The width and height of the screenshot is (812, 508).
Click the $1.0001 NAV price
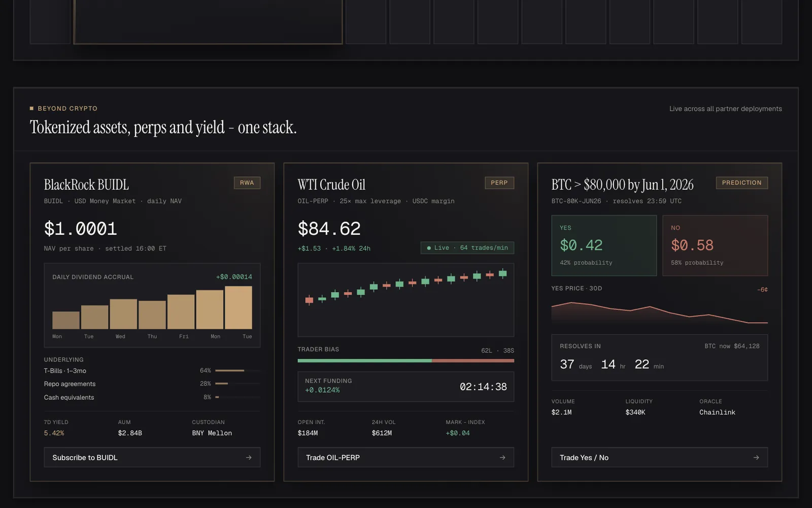[x=81, y=229]
